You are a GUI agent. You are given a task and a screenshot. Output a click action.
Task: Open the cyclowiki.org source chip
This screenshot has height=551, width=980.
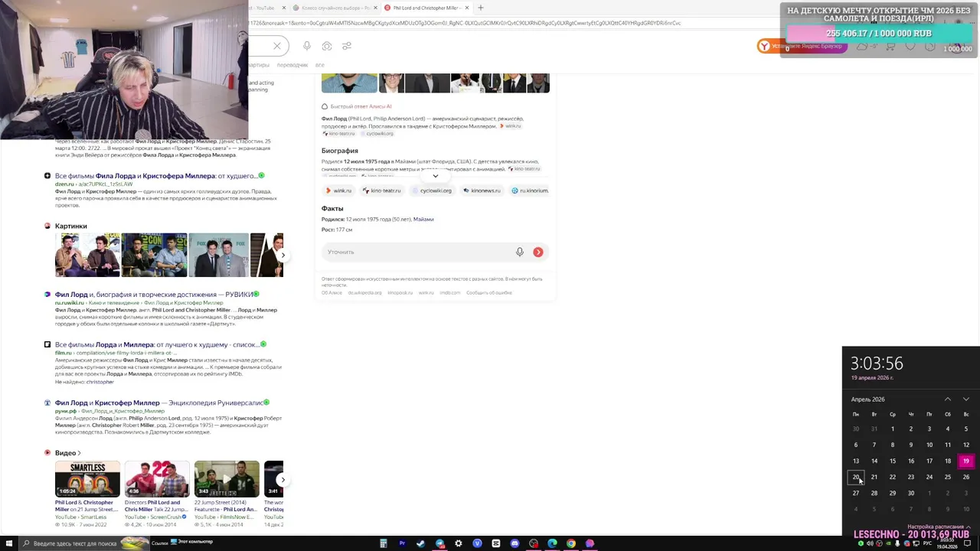432,191
